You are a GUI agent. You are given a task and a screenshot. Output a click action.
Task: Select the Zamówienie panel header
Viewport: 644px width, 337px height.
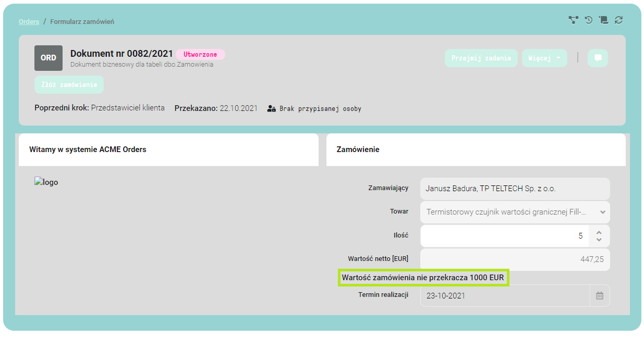coord(476,149)
